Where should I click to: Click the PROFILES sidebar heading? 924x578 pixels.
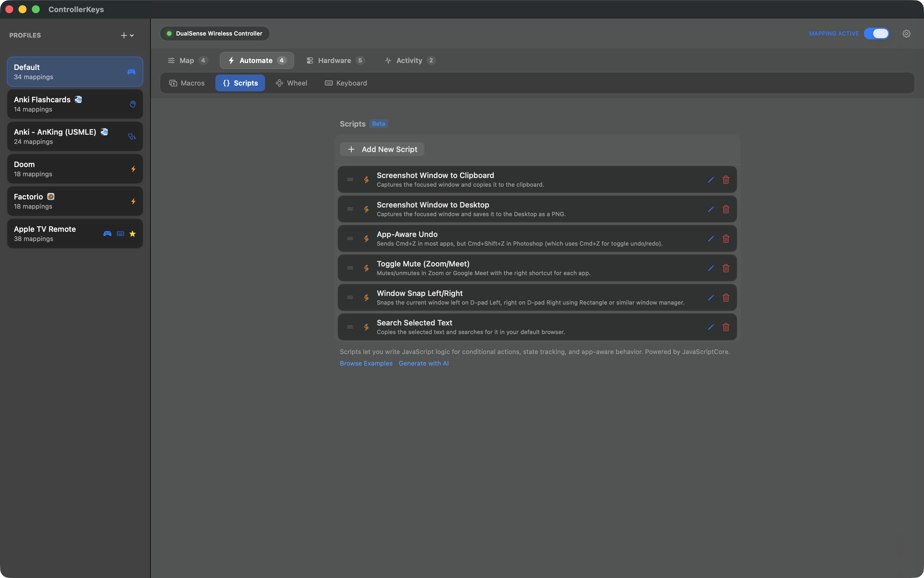tap(25, 35)
